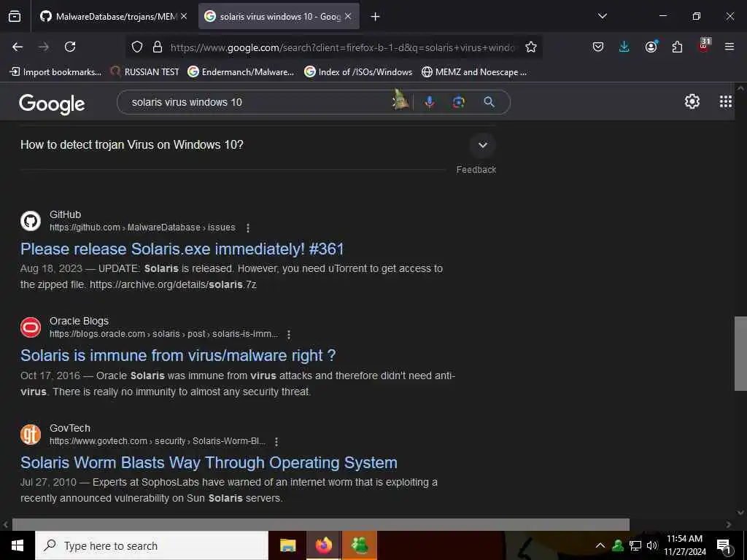Save page to Pocket
Viewport: 747px width, 560px height.
point(598,47)
